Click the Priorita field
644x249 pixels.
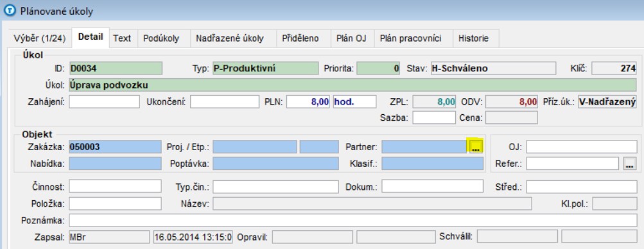(378, 69)
